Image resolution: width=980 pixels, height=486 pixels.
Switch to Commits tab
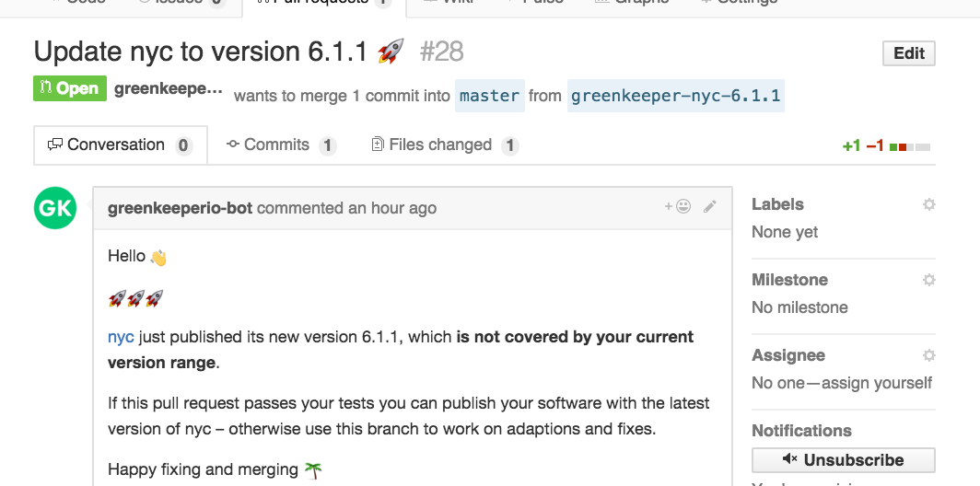tap(281, 145)
